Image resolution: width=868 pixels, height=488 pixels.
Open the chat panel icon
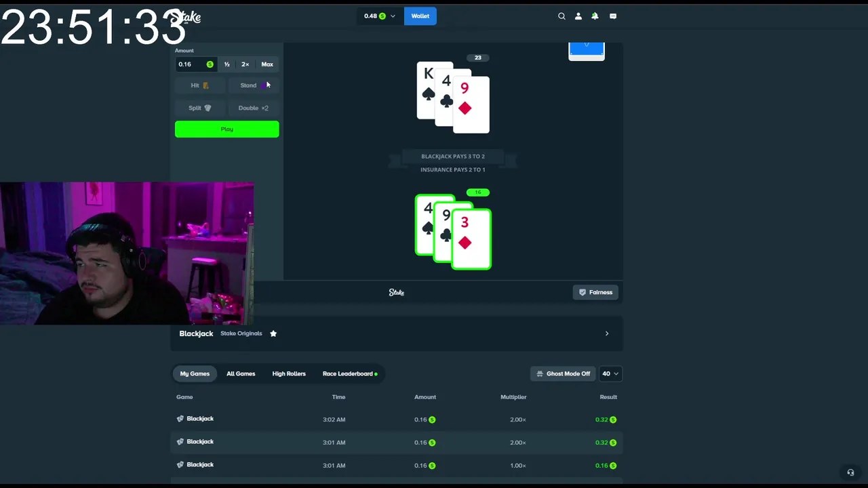click(613, 16)
